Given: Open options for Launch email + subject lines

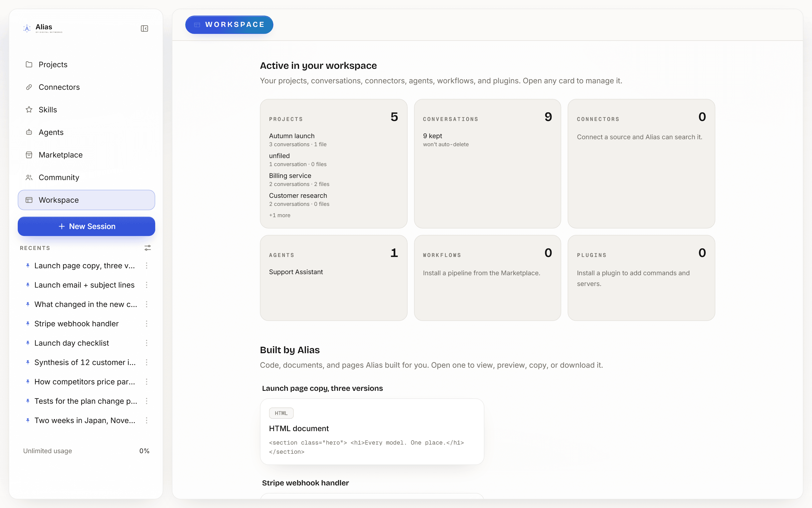Looking at the screenshot, I should point(147,285).
